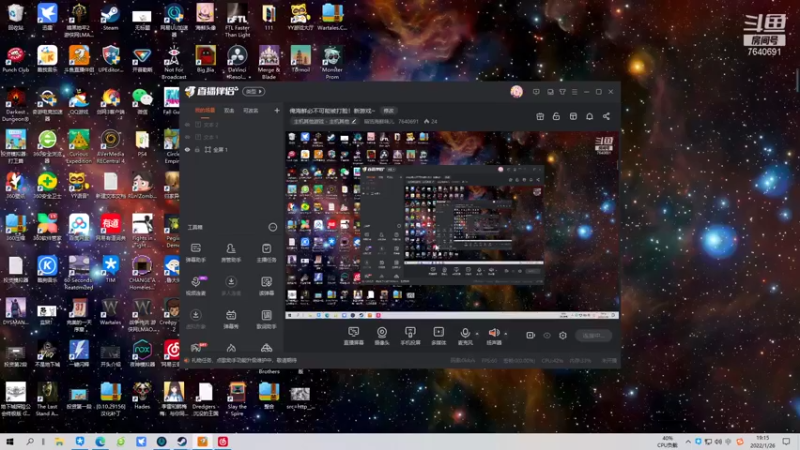Add a 摄像头 camera source

click(382, 336)
